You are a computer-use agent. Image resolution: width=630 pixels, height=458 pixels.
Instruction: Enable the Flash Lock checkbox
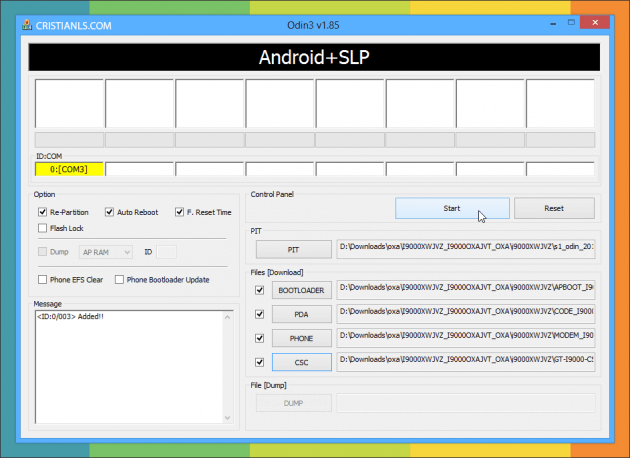point(43,228)
